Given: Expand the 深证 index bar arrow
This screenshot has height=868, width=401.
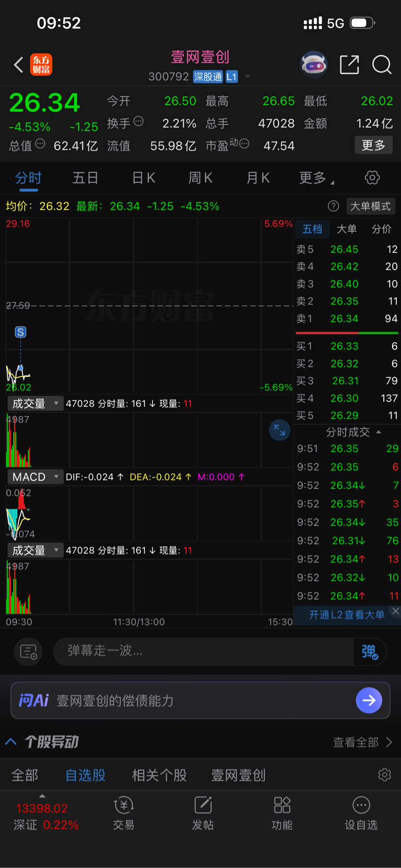Looking at the screenshot, I should coord(42,796).
